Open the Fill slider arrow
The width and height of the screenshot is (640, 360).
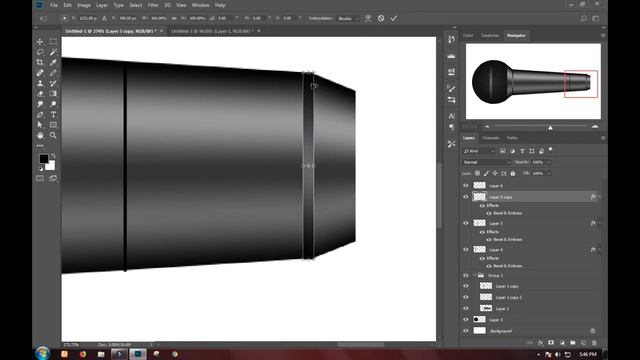[x=549, y=173]
